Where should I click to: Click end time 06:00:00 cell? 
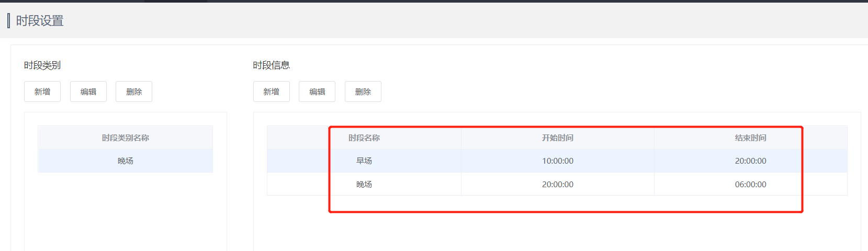point(751,185)
